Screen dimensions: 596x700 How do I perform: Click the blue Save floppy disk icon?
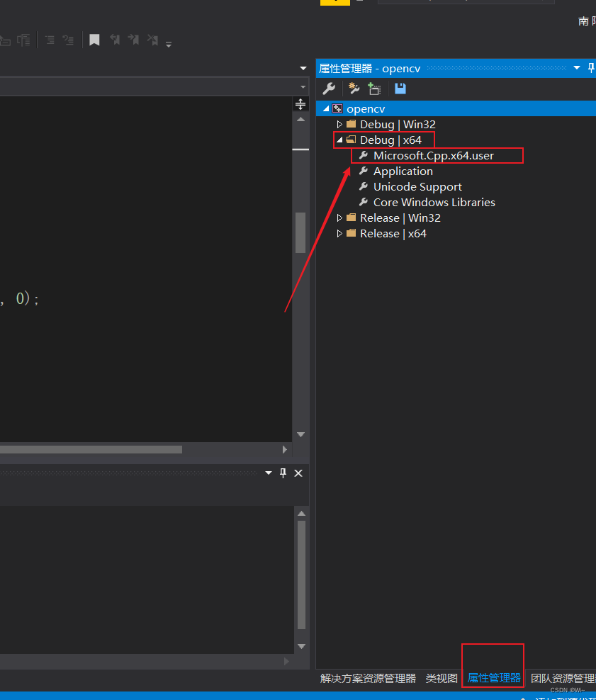coord(400,89)
